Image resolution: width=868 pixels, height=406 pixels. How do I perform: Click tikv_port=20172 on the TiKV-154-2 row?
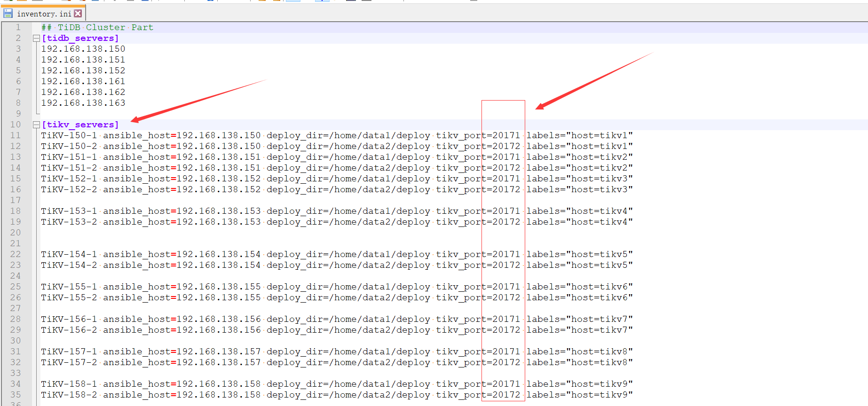(478, 265)
